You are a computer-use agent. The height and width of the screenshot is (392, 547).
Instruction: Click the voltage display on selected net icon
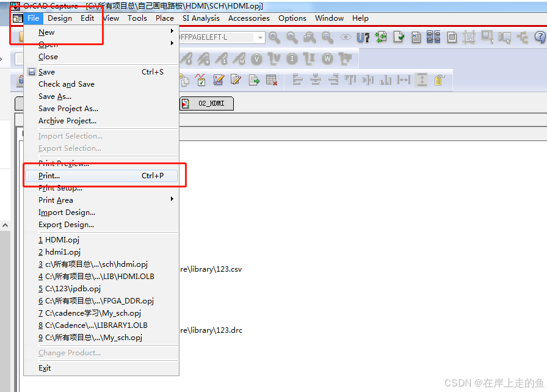click(274, 59)
